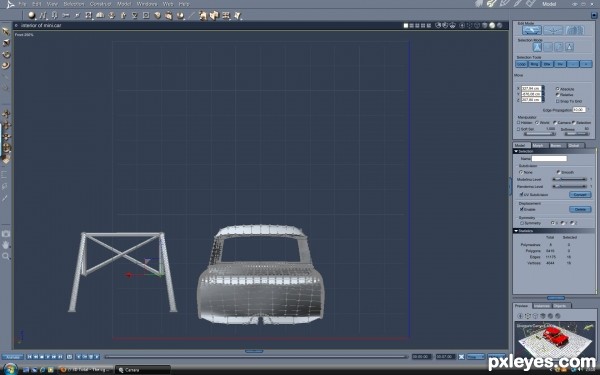Collapse the Statistics section header
The height and width of the screenshot is (375, 600).
click(554, 231)
